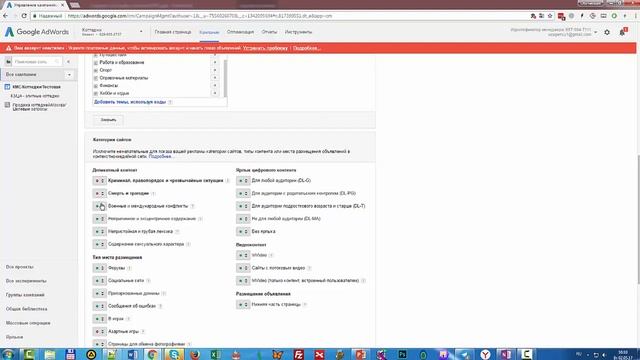Screen dimensions: 640x360
Task: Click the Закрыть button
Action: [x=108, y=120]
